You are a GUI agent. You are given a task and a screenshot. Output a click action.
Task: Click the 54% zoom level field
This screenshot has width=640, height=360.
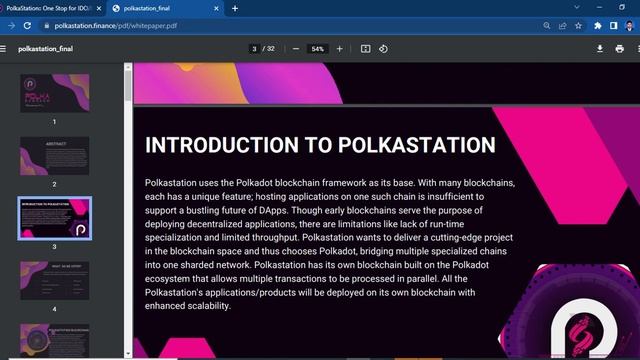point(318,49)
